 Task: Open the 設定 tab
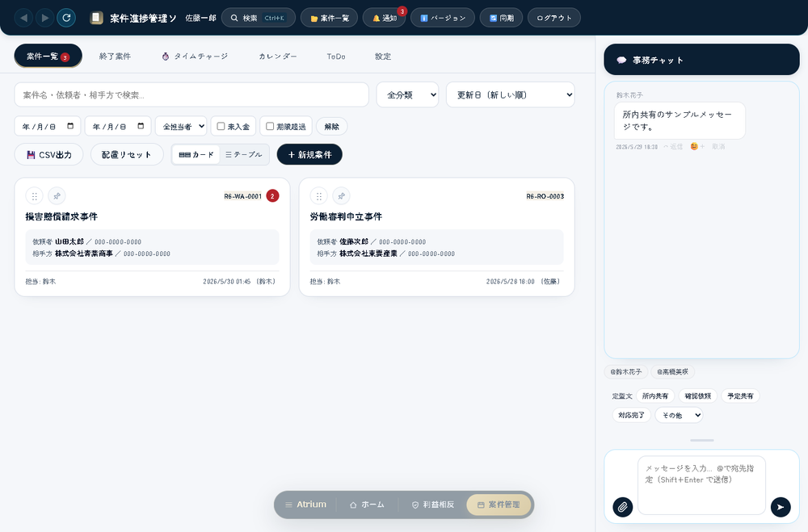click(x=383, y=57)
